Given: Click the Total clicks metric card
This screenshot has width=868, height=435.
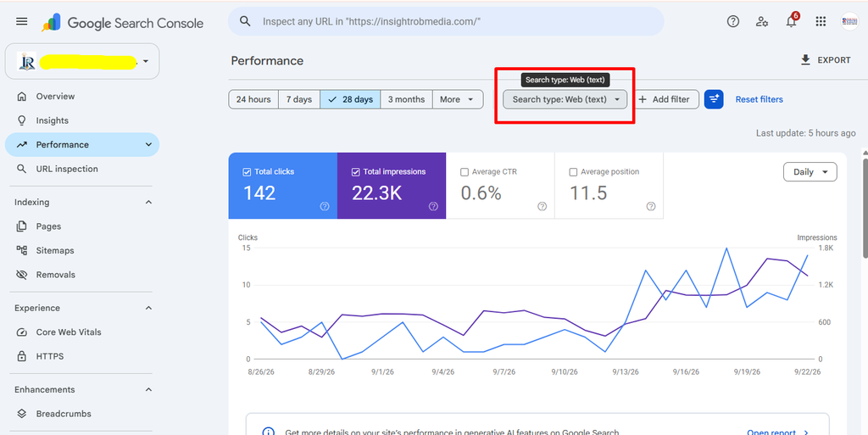Looking at the screenshot, I should [x=283, y=186].
